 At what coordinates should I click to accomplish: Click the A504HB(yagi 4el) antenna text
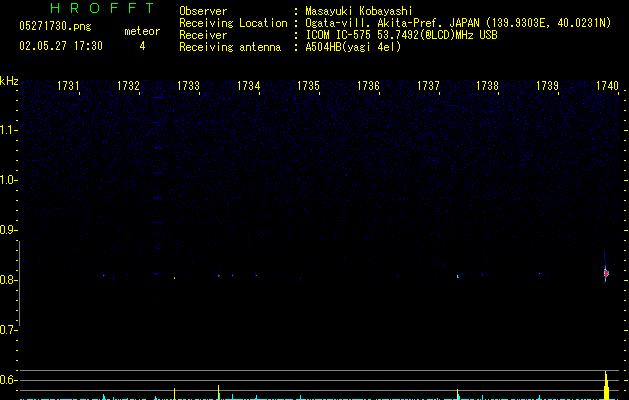(353, 47)
